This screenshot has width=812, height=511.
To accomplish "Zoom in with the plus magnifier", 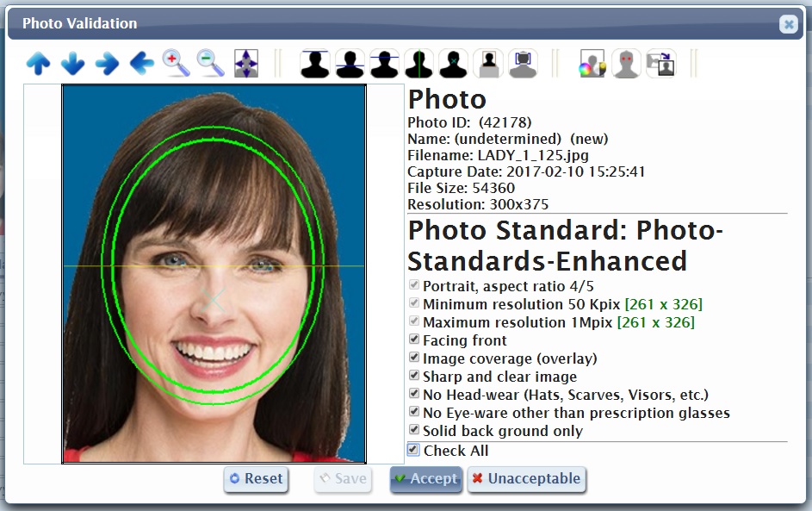I will click(176, 64).
